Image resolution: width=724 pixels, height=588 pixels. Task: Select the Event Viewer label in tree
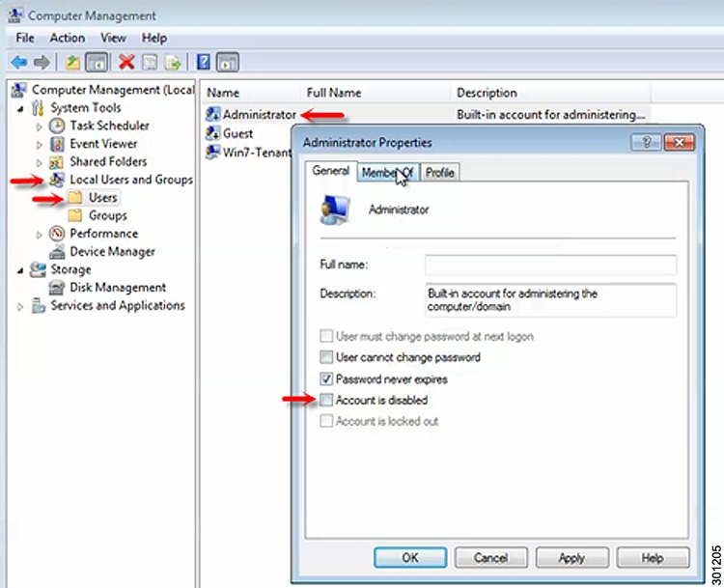point(103,144)
